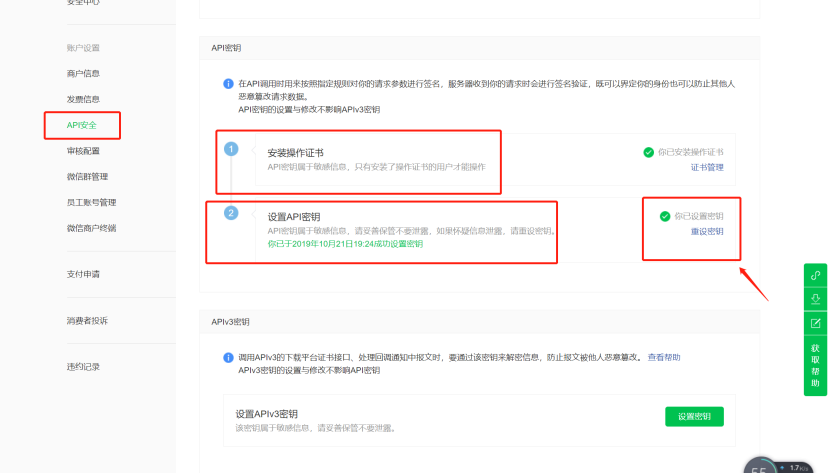The image size is (830, 473).
Task: Click the 重设密钥 link
Action: pyautogui.click(x=706, y=232)
